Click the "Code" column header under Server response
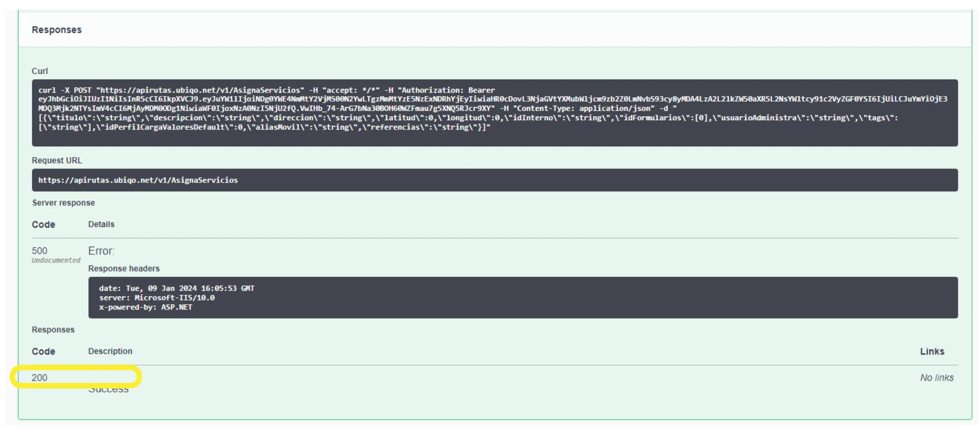The image size is (980, 429). click(x=43, y=225)
